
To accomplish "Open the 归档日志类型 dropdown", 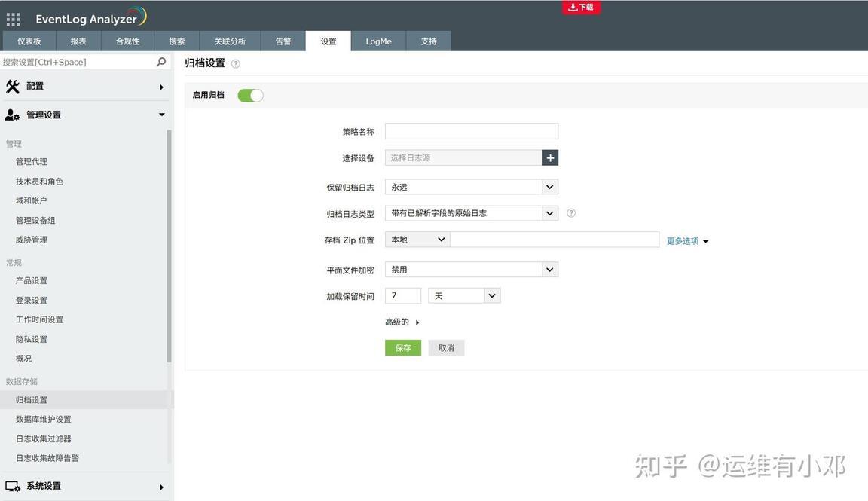I will [472, 213].
